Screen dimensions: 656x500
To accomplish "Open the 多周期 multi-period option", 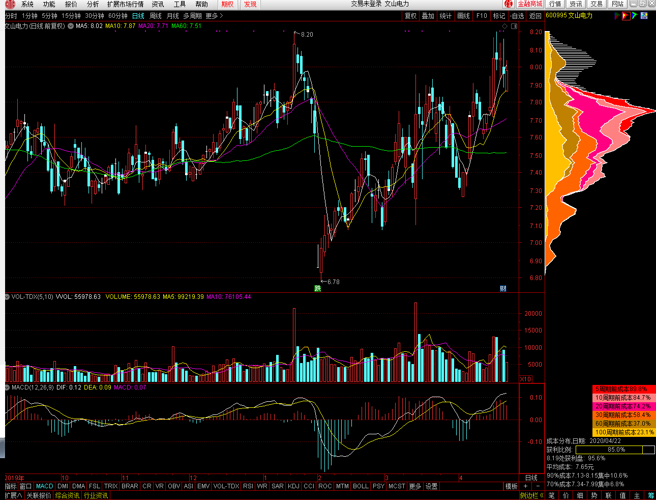I will click(192, 16).
